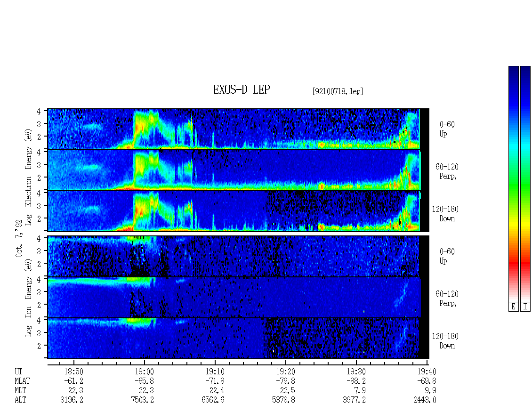Click the ion color scale bar above I

click(x=525, y=184)
